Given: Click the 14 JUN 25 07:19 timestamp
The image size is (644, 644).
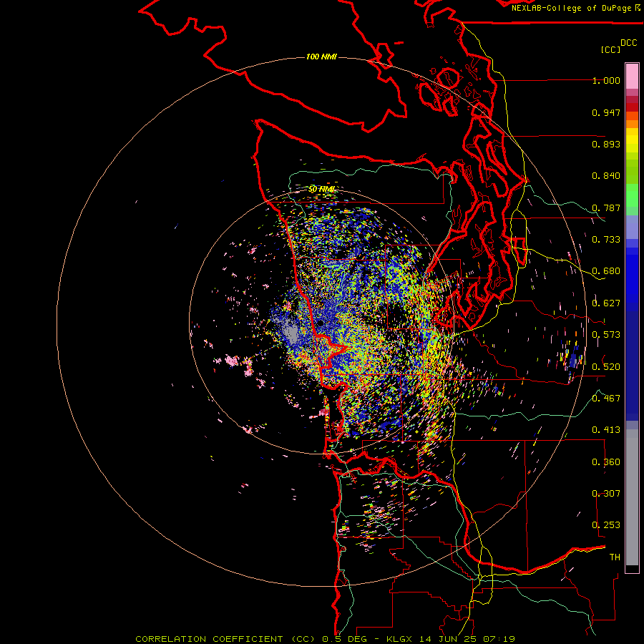Looking at the screenshot, I should pyautogui.click(x=467, y=639).
